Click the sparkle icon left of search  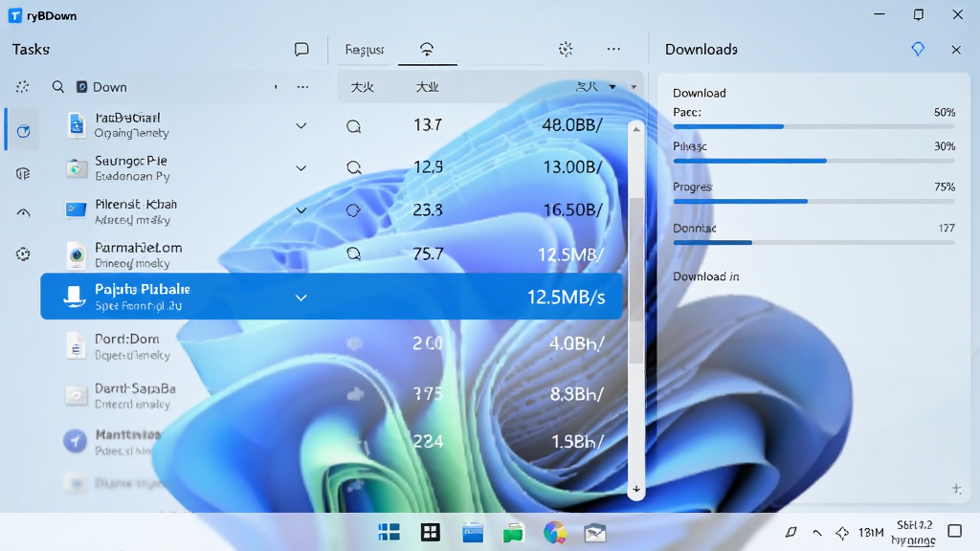click(23, 87)
